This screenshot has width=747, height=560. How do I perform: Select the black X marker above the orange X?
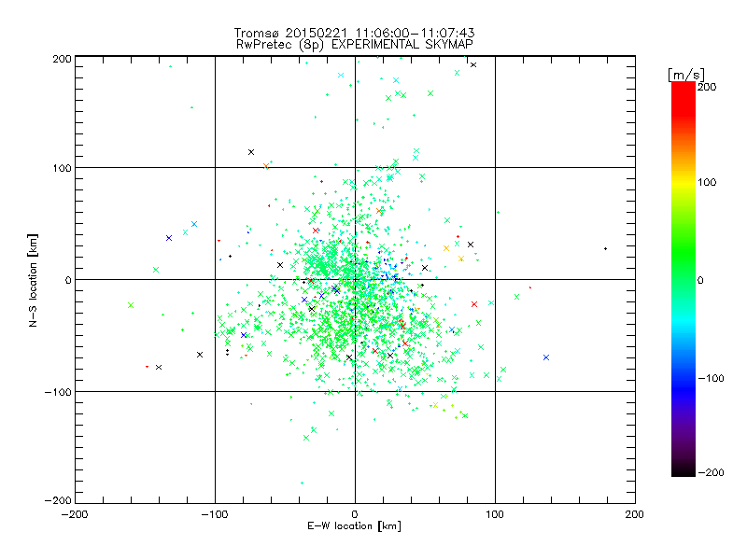tap(251, 152)
